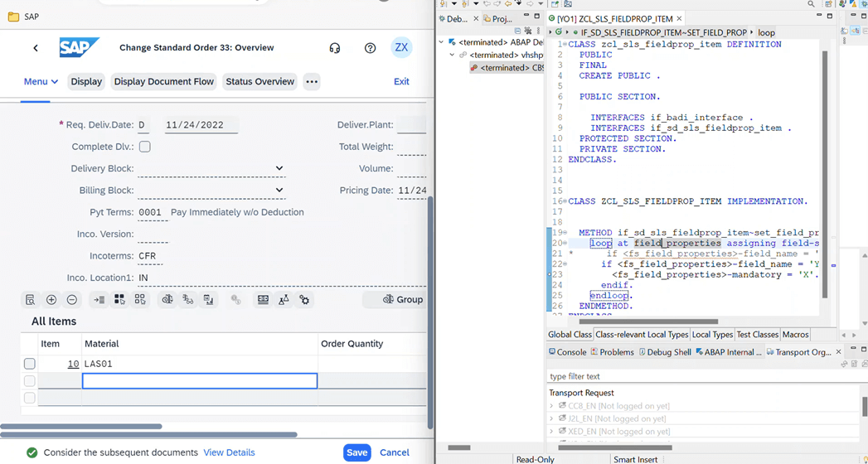Click the item details magnifier icon

(x=31, y=300)
